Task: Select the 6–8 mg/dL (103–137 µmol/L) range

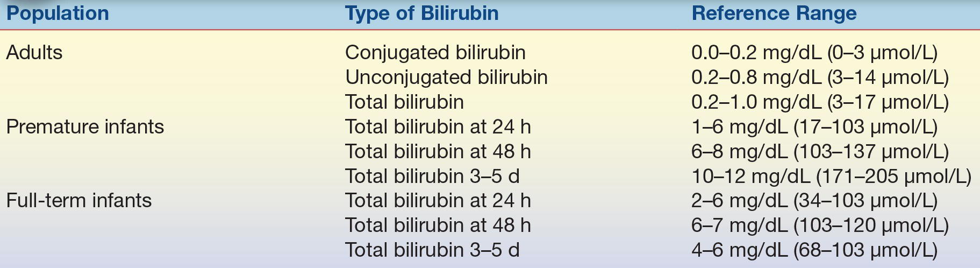Action: point(820,152)
